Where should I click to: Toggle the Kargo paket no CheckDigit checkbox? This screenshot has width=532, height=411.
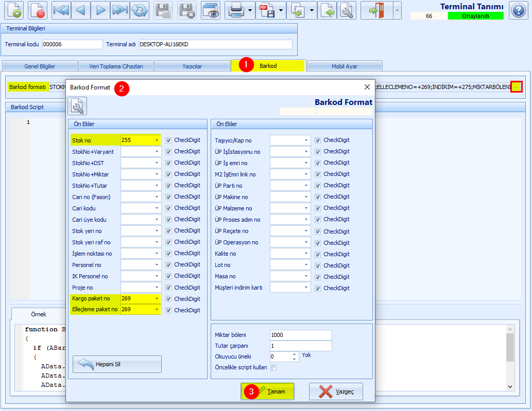click(x=168, y=299)
